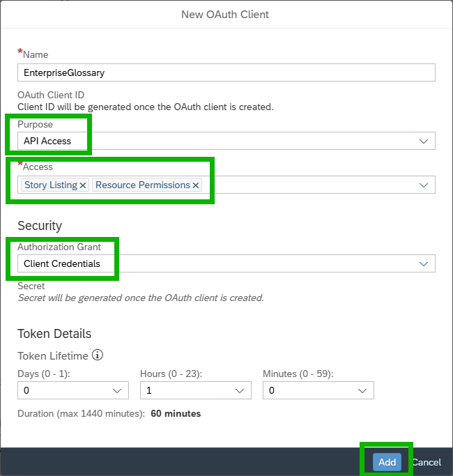Click the Authorization Grant chevron arrow

click(424, 264)
